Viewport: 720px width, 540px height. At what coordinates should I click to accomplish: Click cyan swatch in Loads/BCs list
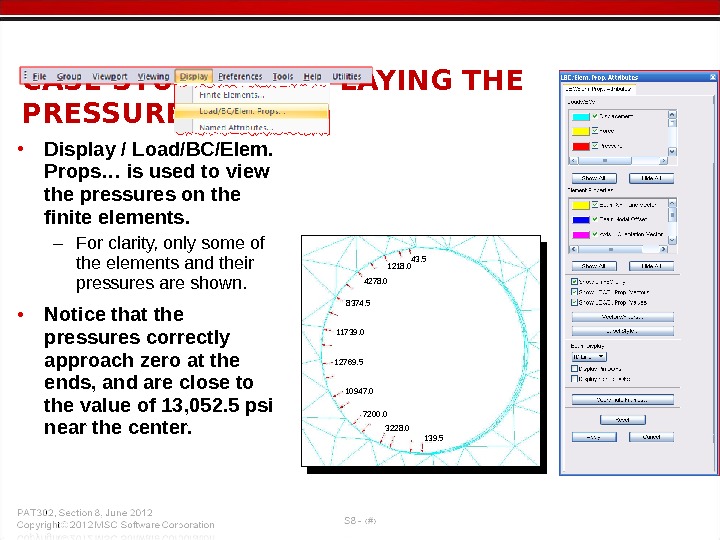(580, 117)
